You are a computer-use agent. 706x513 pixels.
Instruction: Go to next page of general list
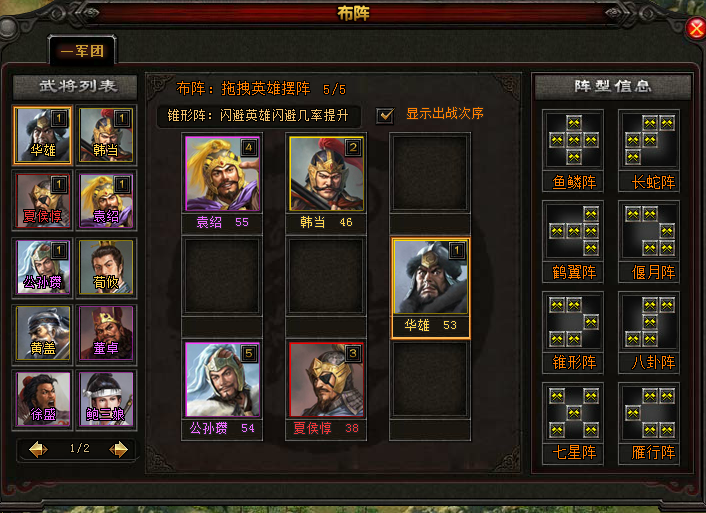pyautogui.click(x=119, y=449)
